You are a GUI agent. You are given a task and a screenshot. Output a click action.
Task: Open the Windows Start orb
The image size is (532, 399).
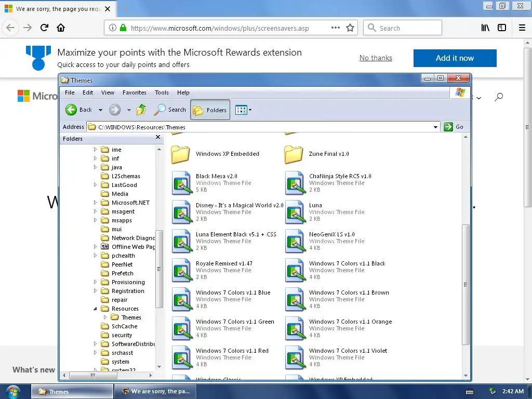[x=13, y=392]
